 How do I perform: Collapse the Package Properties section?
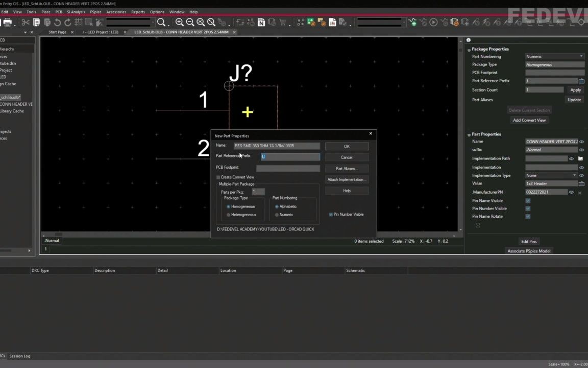pos(469,49)
